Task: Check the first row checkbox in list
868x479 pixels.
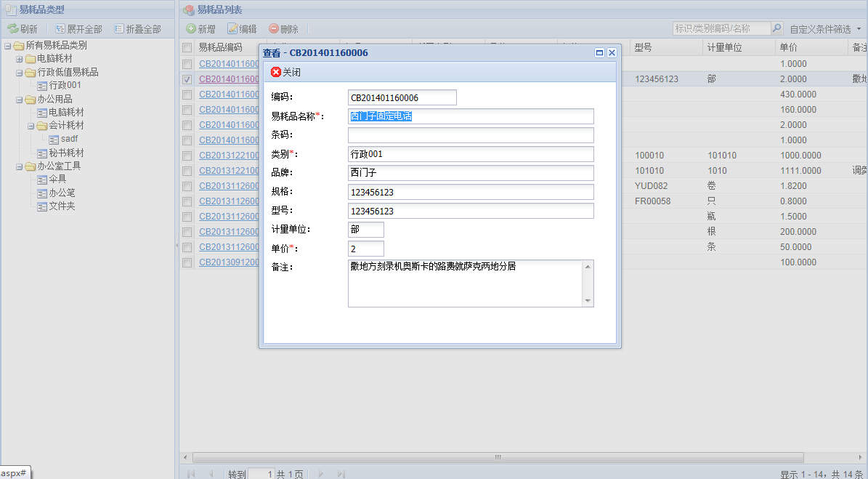Action: pos(187,64)
